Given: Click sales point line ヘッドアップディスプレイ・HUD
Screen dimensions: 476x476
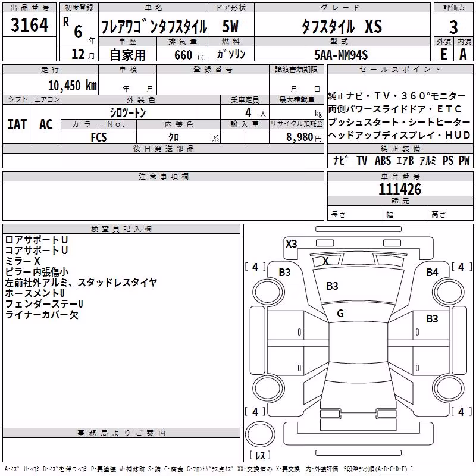Looking at the screenshot, I should pyautogui.click(x=399, y=135).
